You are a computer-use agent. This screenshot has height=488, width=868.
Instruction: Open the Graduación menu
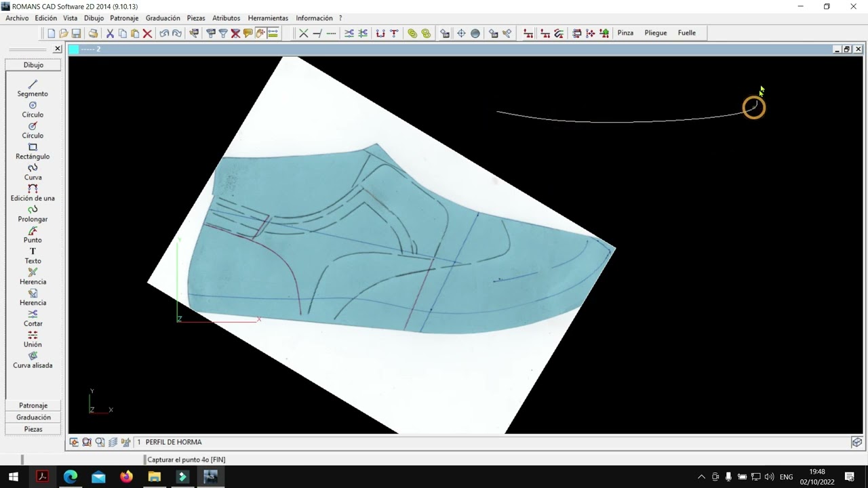(163, 18)
